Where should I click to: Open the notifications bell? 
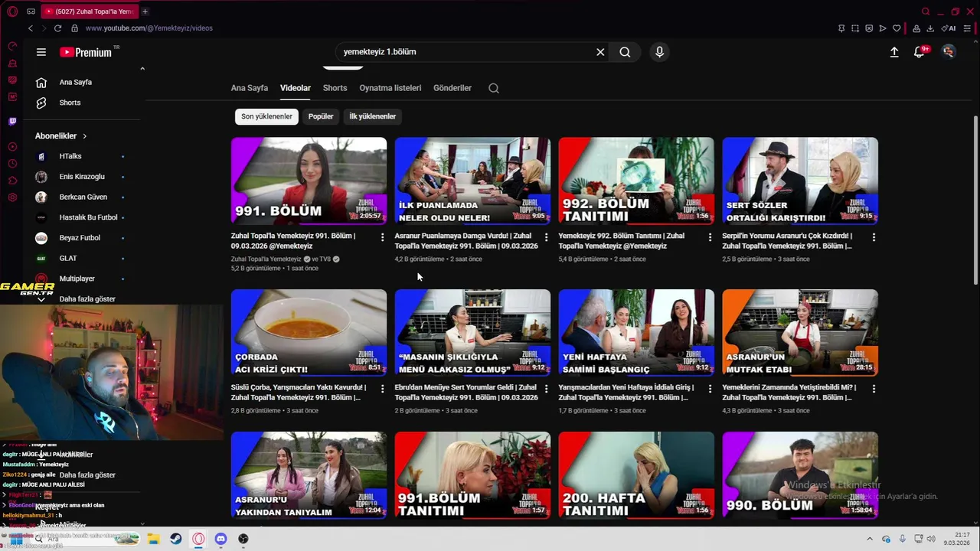pyautogui.click(x=920, y=52)
